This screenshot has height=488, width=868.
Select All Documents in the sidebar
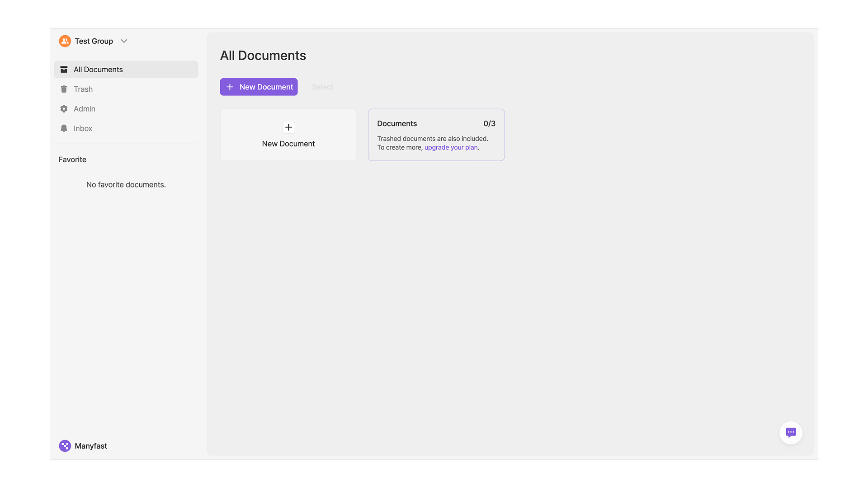point(98,70)
